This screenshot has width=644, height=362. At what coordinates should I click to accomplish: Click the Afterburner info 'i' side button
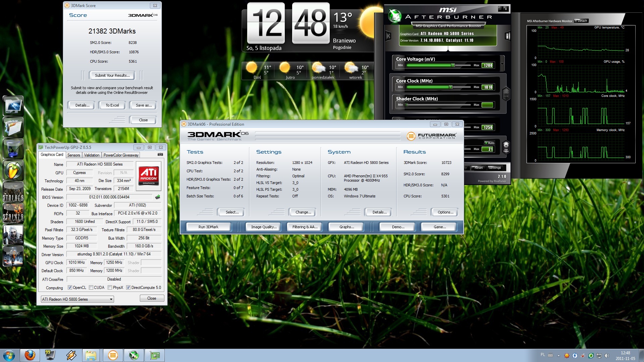[x=507, y=36]
